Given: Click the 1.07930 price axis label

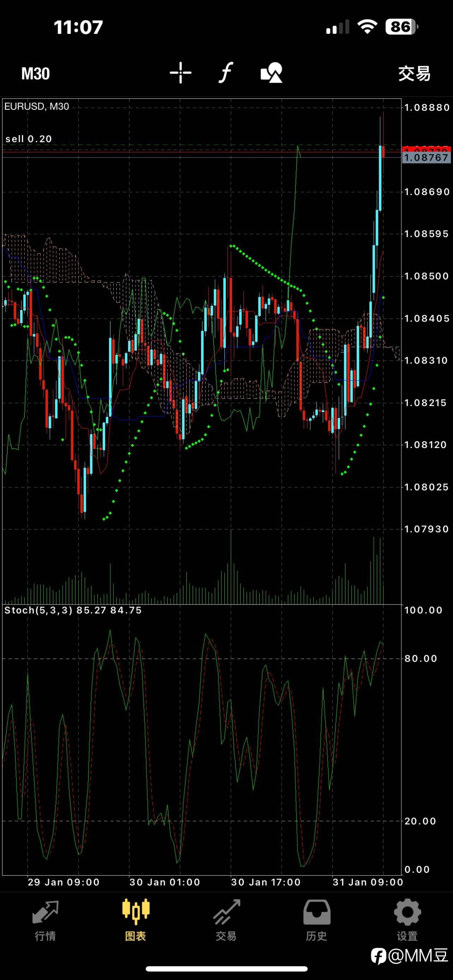Looking at the screenshot, I should (426, 529).
